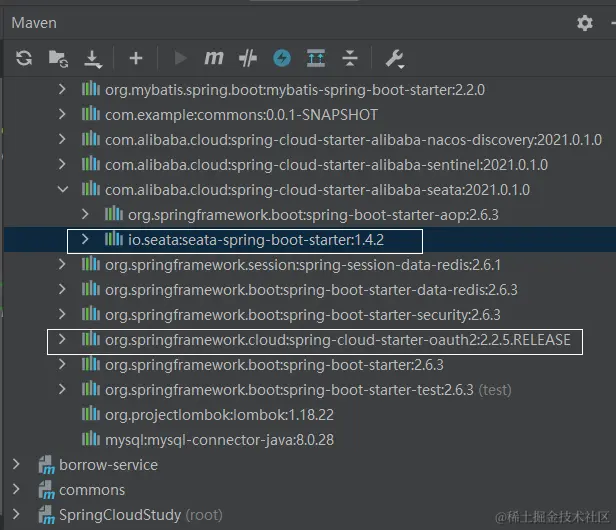Expand spring-boot-starter-data-redis:2.6.3 dependency
Viewport: 616px width, 530px height.
click(x=62, y=289)
